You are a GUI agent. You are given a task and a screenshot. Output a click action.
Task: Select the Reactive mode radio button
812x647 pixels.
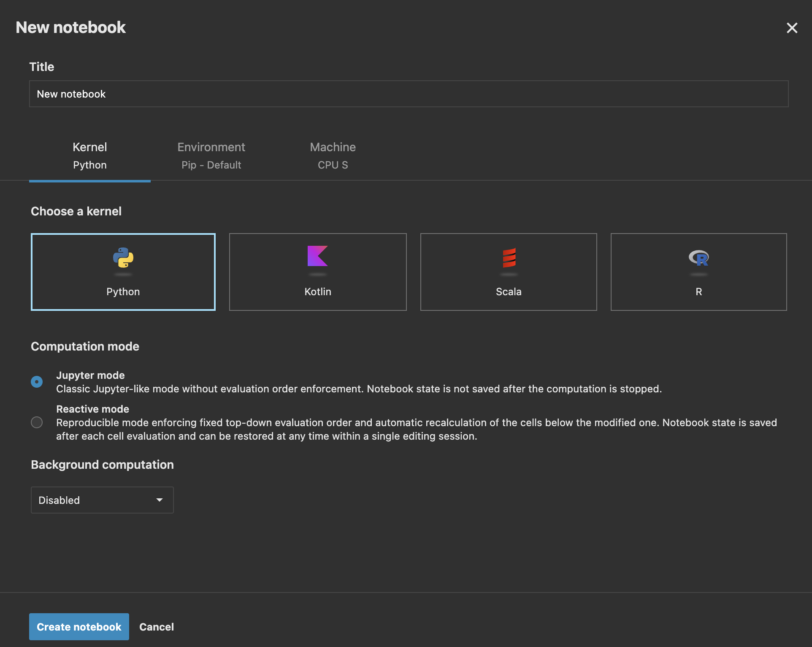(37, 422)
